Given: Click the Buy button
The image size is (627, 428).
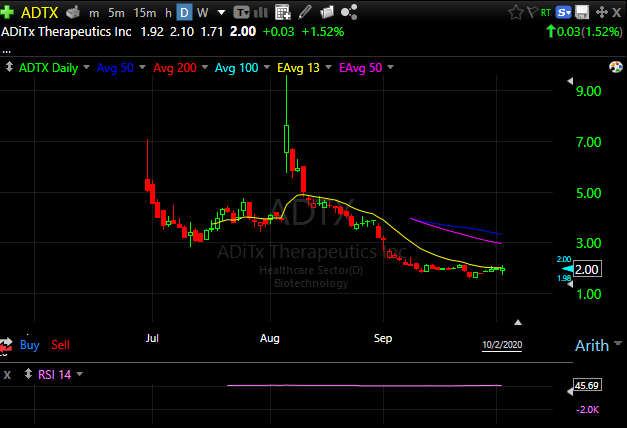Looking at the screenshot, I should click(x=29, y=344).
